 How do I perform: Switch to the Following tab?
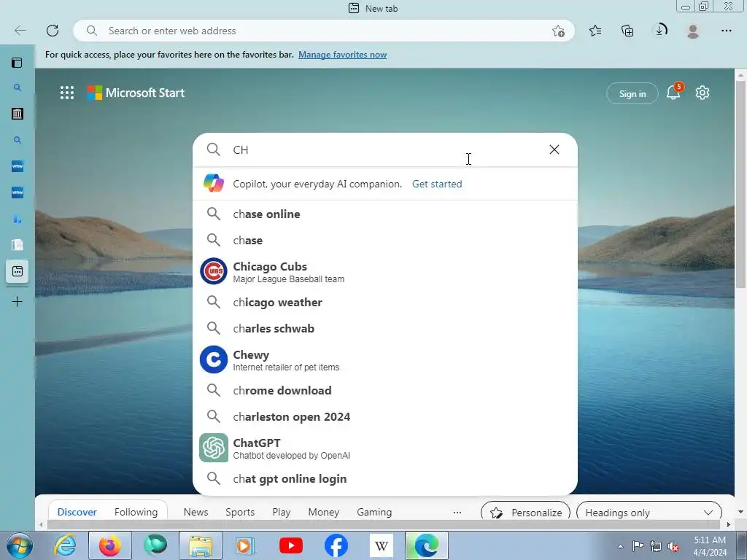(x=136, y=512)
